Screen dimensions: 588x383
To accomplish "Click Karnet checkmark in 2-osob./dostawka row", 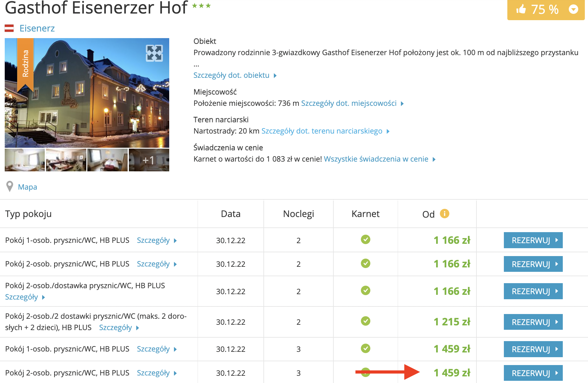I will (366, 290).
